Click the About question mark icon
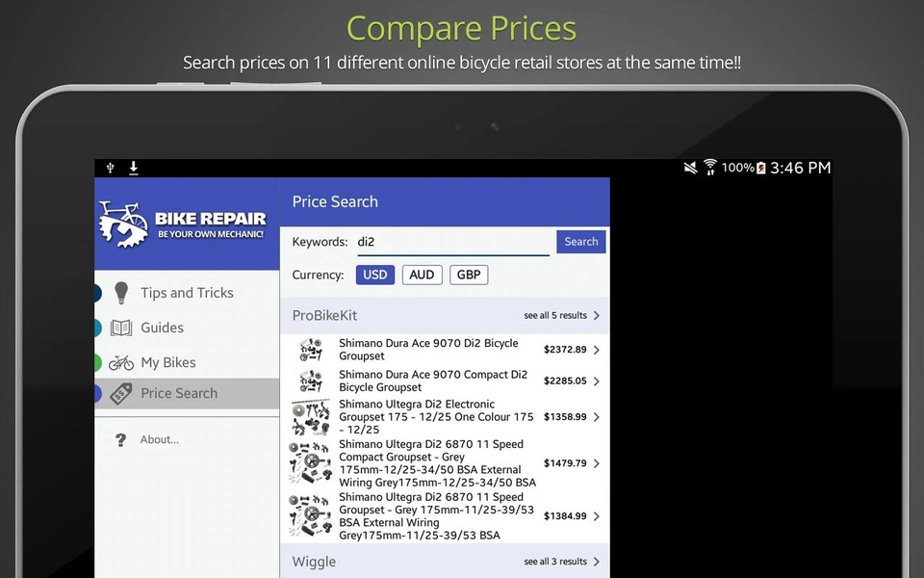Image resolution: width=924 pixels, height=578 pixels. (x=121, y=439)
